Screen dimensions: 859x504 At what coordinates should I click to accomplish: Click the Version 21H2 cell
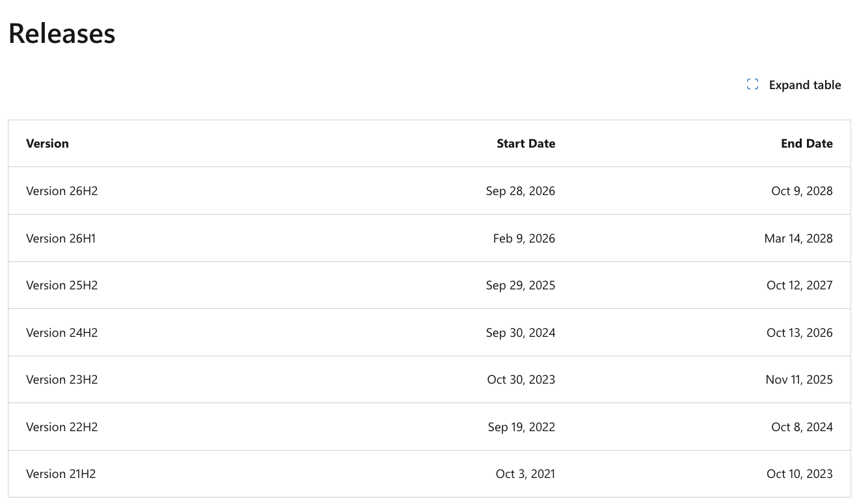pyautogui.click(x=61, y=474)
